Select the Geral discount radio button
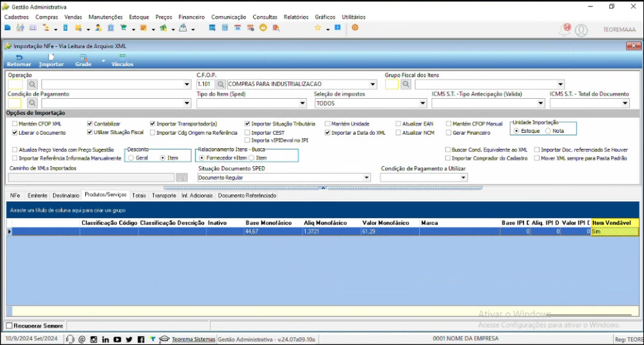The image size is (644, 345). (131, 158)
